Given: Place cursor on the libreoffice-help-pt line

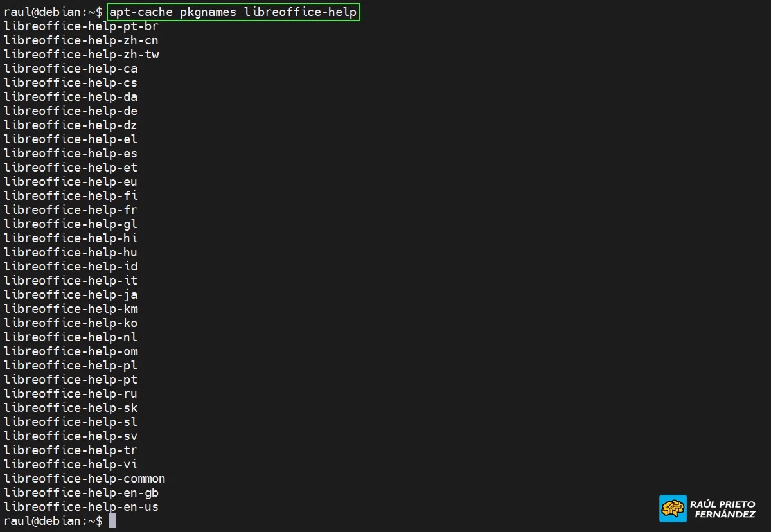Looking at the screenshot, I should [x=71, y=380].
